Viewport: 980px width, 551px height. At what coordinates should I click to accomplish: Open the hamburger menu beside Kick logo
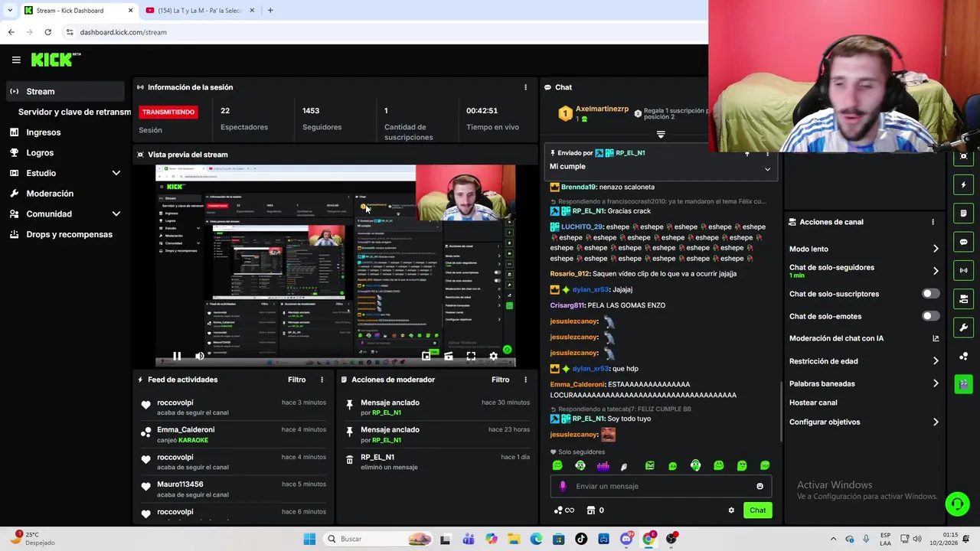(x=16, y=60)
